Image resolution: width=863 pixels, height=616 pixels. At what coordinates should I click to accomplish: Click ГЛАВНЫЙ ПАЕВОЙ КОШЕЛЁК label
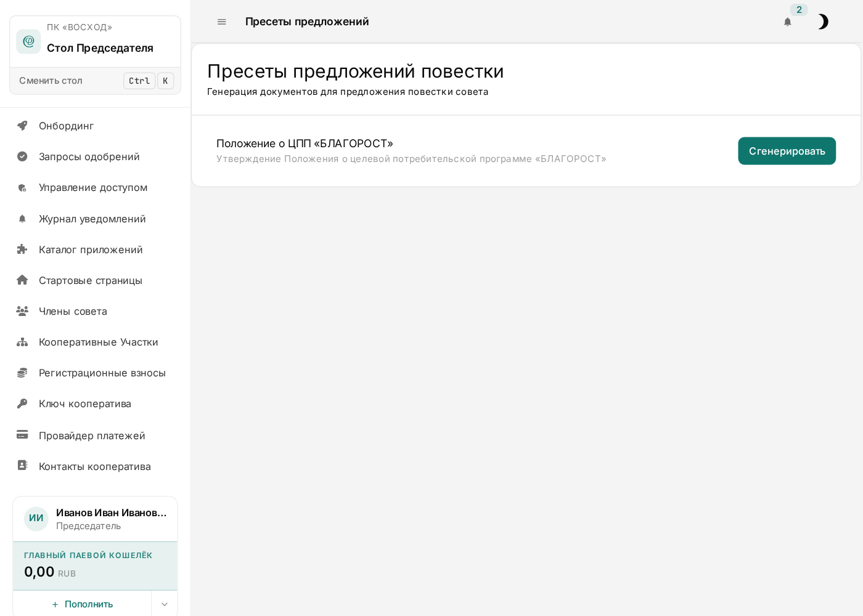click(88, 555)
